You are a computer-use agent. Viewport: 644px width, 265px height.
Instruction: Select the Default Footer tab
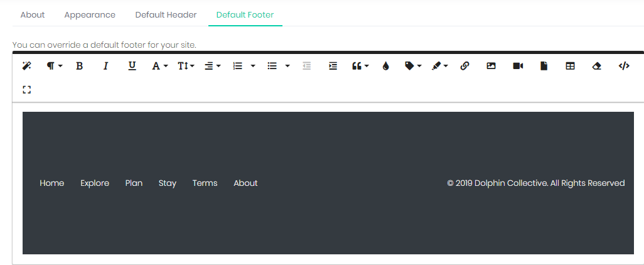(245, 15)
